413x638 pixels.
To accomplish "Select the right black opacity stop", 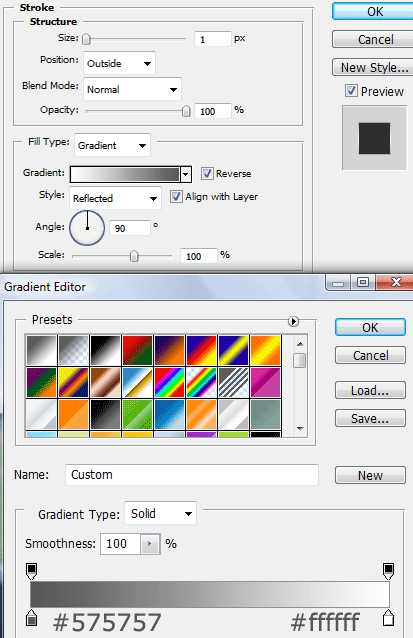I will [x=389, y=571].
